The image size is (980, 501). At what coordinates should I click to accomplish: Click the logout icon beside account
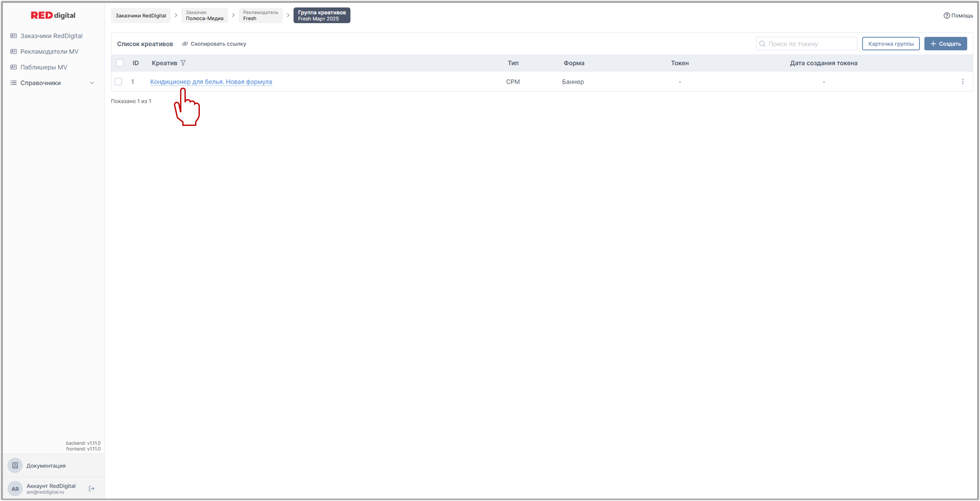click(92, 489)
